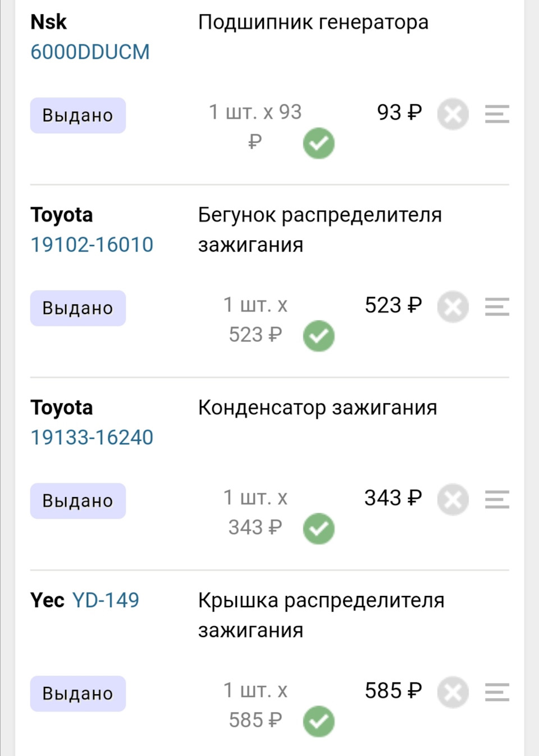
Task: Click the gray cancel icon for Крышка распределителя
Action: point(453,692)
